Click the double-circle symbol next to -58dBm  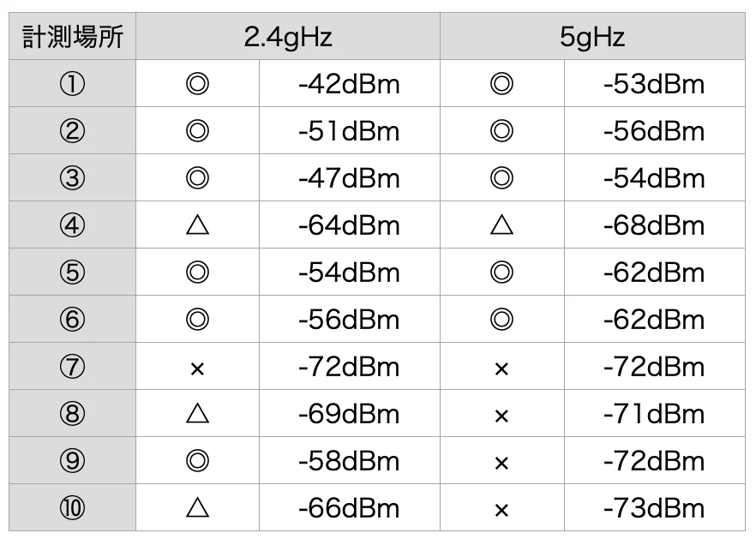[x=197, y=462]
